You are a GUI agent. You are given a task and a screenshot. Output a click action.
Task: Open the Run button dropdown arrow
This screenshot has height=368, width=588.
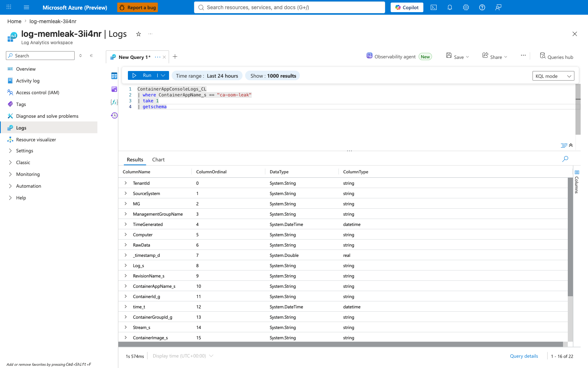pyautogui.click(x=163, y=75)
